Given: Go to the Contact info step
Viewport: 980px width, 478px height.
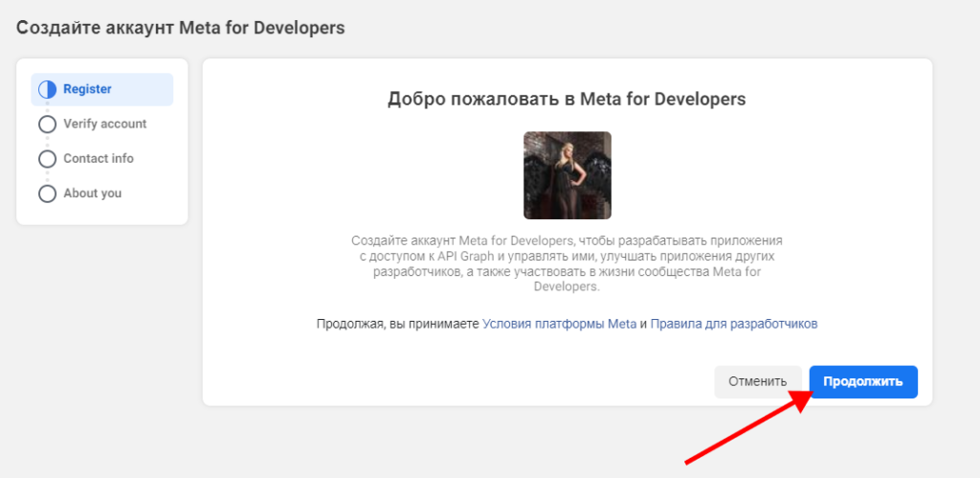Looking at the screenshot, I should tap(99, 158).
